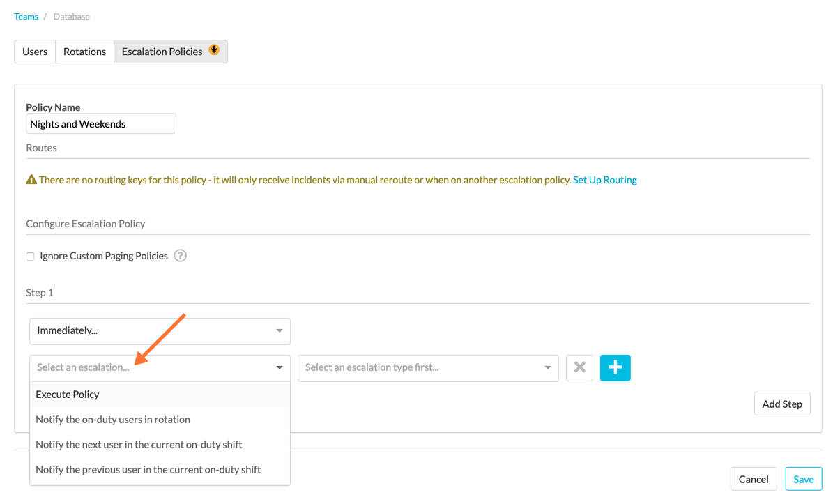Select Notify the on-duty users in rotation

coord(113,419)
